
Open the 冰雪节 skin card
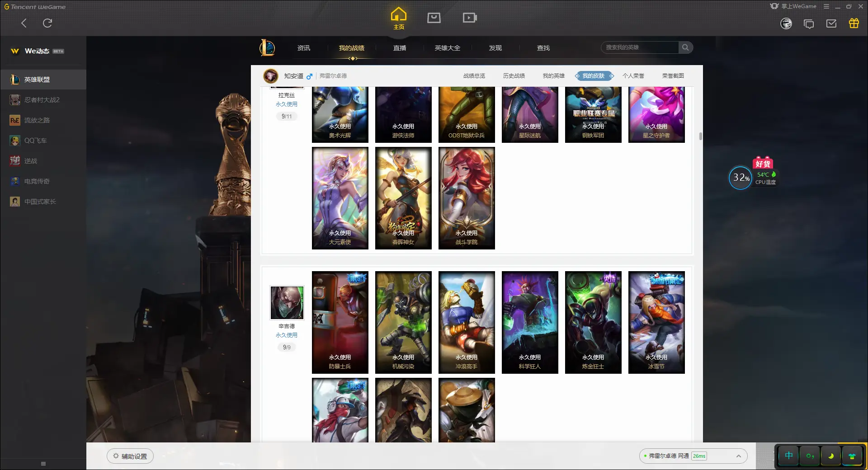656,322
